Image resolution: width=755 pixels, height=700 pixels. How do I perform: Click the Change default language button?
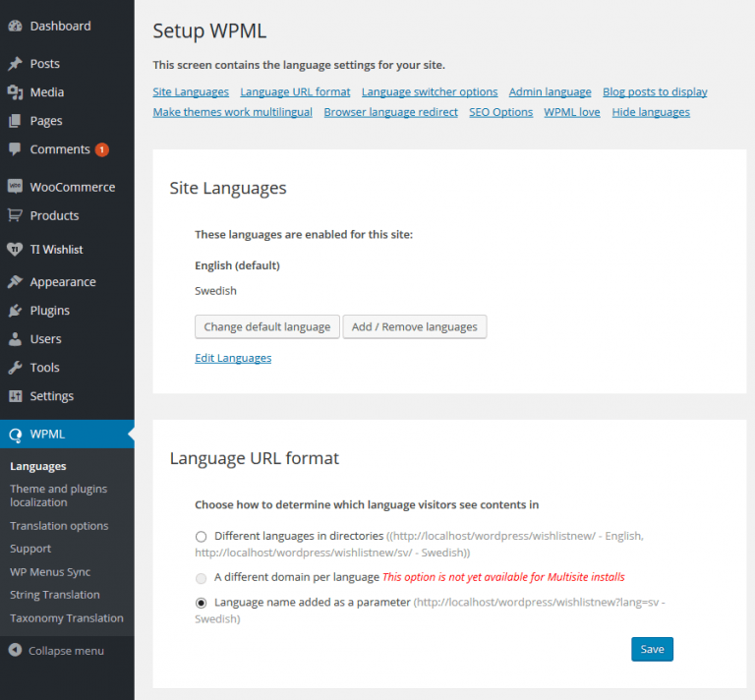coord(267,326)
